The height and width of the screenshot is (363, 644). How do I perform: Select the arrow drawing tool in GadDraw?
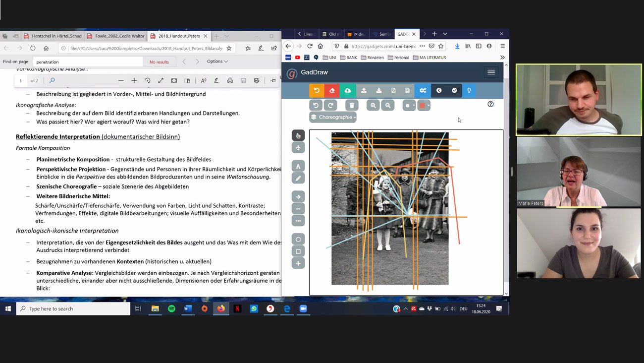tap(298, 196)
